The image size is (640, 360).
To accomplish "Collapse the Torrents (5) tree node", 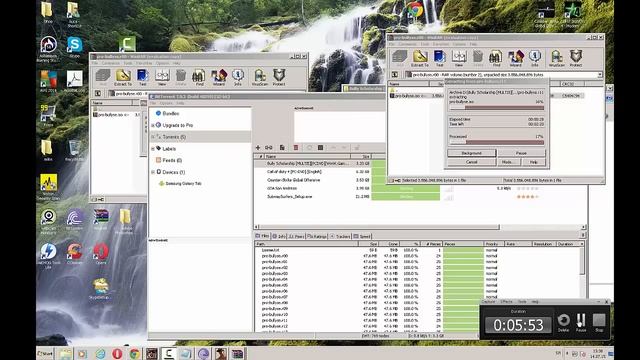I will pyautogui.click(x=153, y=137).
